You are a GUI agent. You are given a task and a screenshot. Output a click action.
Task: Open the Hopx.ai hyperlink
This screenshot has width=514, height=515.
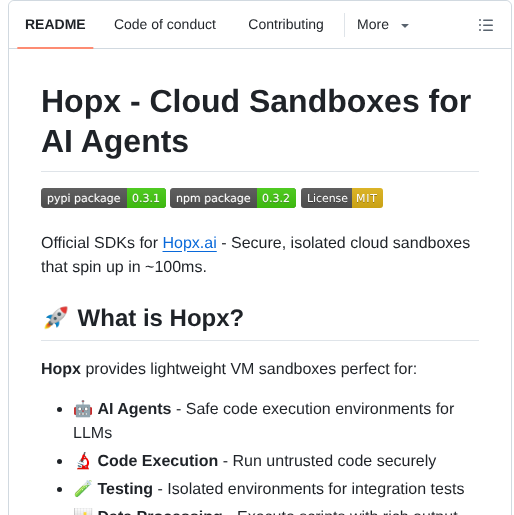click(x=189, y=243)
